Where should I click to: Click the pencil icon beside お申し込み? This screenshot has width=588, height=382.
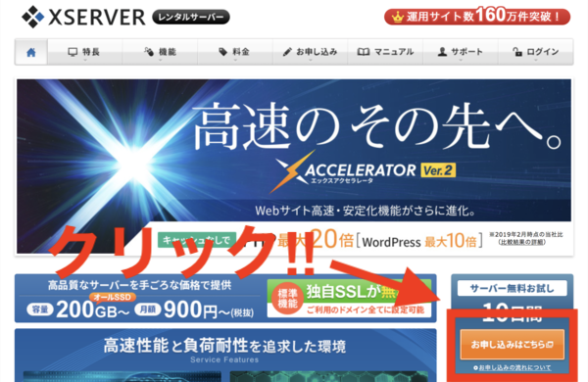[x=287, y=52]
